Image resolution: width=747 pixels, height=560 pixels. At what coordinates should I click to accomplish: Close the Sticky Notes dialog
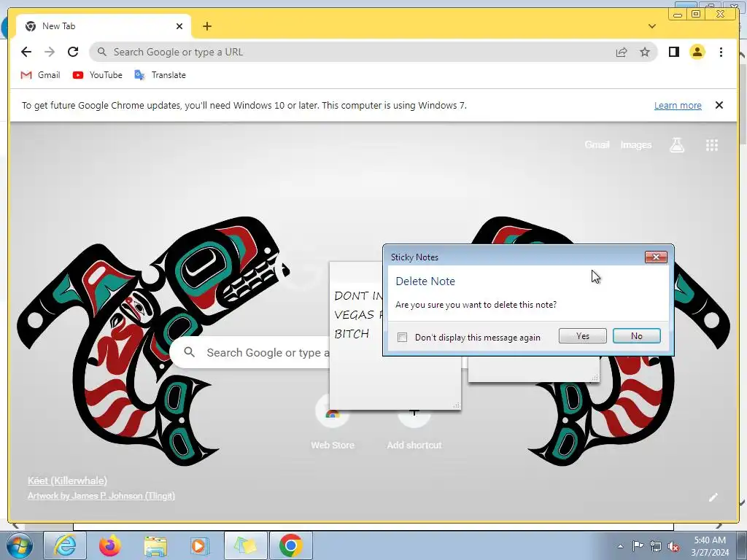656,257
